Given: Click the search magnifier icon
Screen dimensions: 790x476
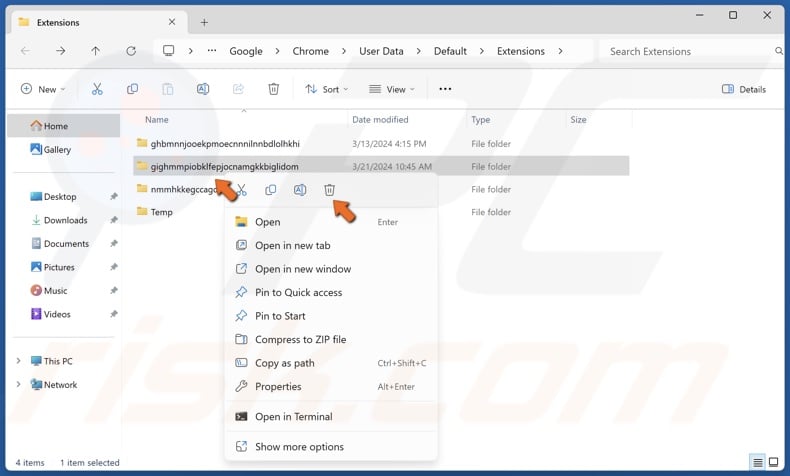Looking at the screenshot, I should tap(778, 51).
